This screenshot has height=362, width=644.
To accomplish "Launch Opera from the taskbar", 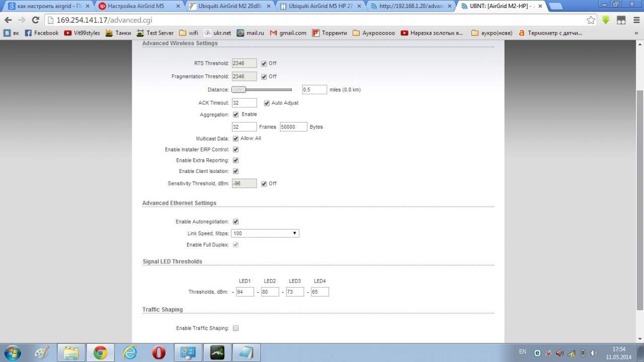I will click(159, 353).
